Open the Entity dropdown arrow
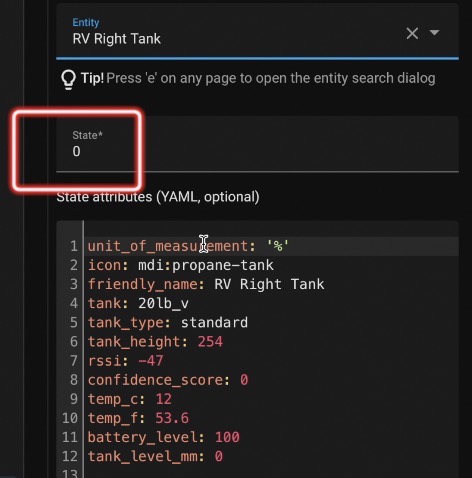472x478 pixels. (x=434, y=33)
